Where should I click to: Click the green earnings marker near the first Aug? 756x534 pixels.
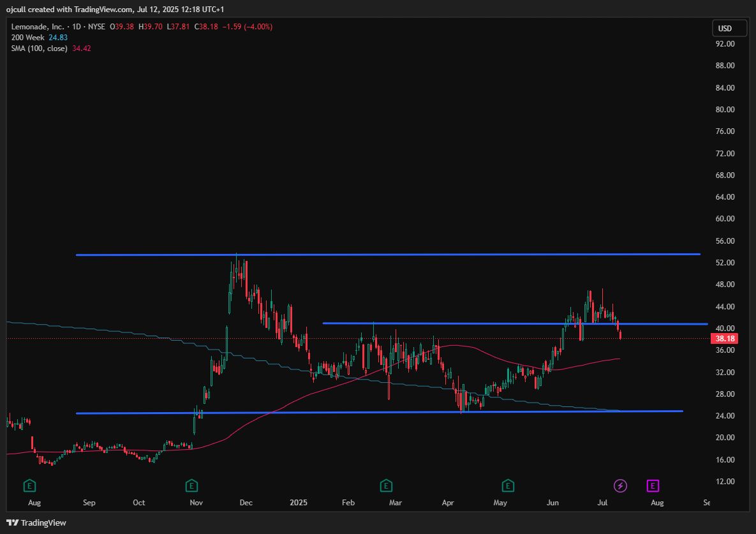pyautogui.click(x=30, y=486)
